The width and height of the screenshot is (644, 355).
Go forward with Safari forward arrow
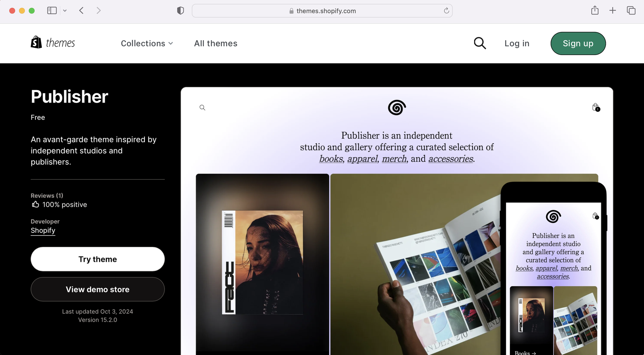pyautogui.click(x=99, y=10)
